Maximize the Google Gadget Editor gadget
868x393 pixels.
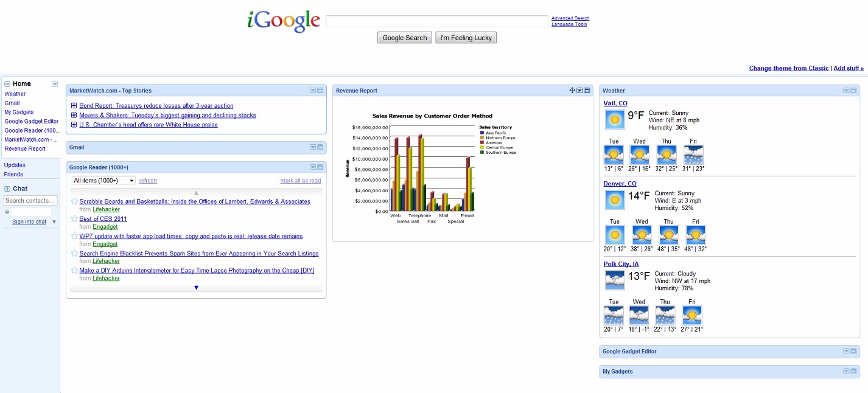tap(854, 352)
